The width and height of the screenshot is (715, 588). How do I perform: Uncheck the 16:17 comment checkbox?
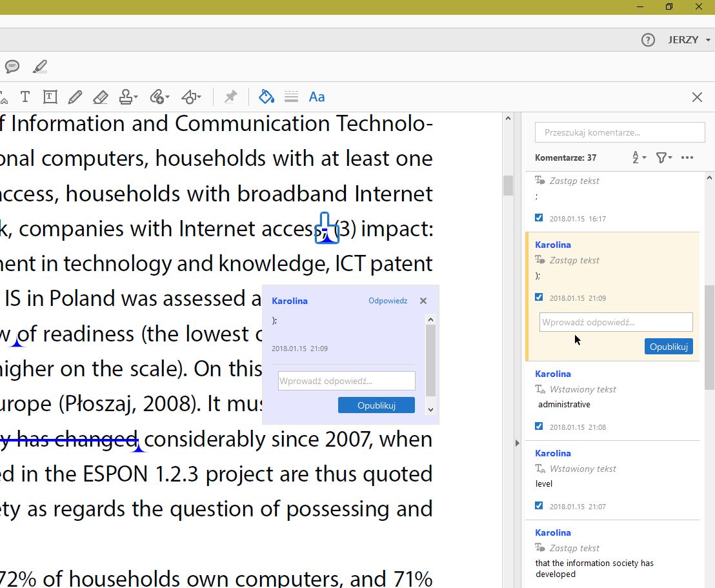pyautogui.click(x=539, y=218)
